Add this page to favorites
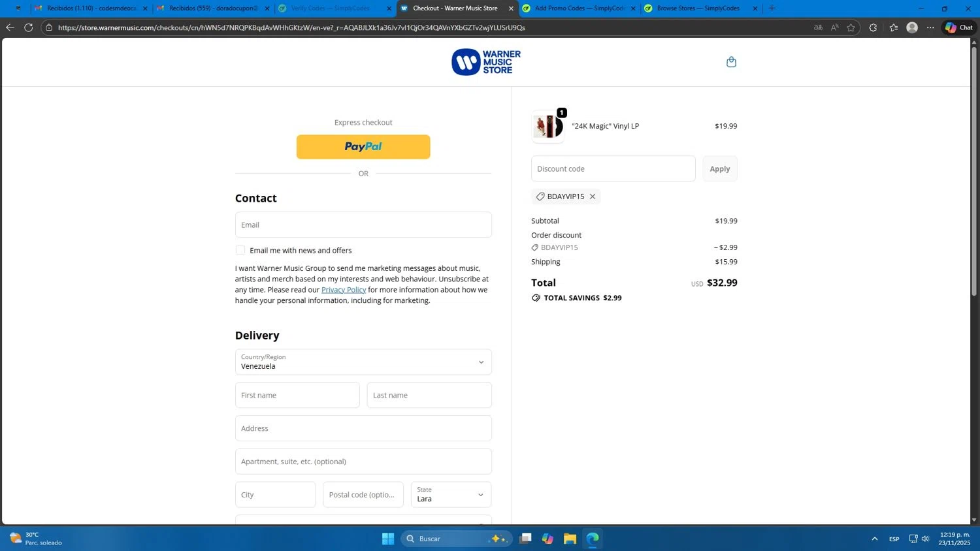This screenshot has width=980, height=551. click(851, 27)
